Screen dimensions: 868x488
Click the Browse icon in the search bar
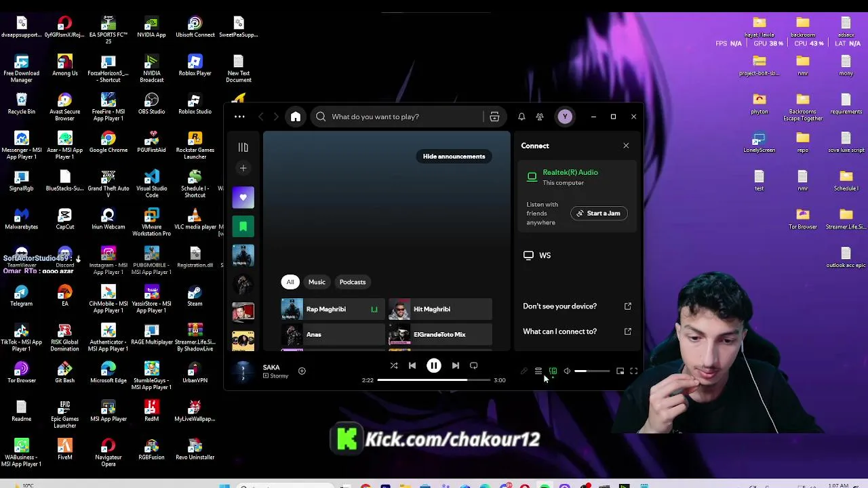(494, 117)
